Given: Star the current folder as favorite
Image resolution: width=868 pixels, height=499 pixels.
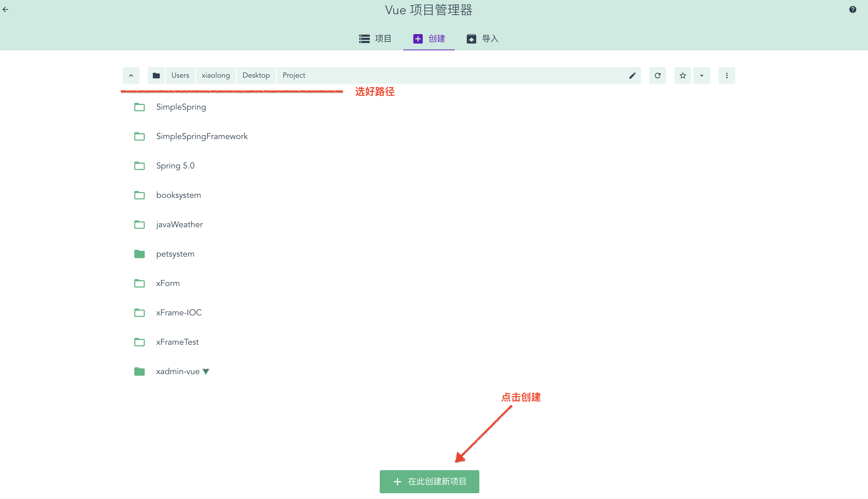Looking at the screenshot, I should tap(682, 75).
